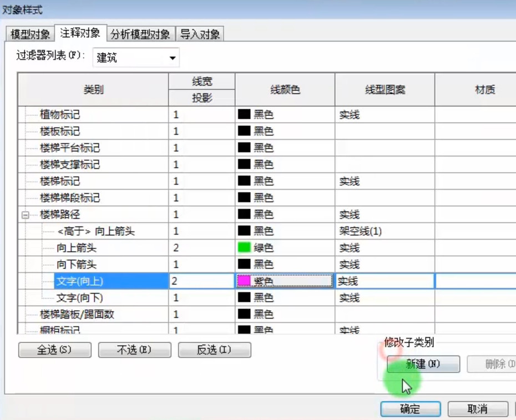Select the 向上箭头 subcategory
The width and height of the screenshot is (516, 420).
[77, 248]
